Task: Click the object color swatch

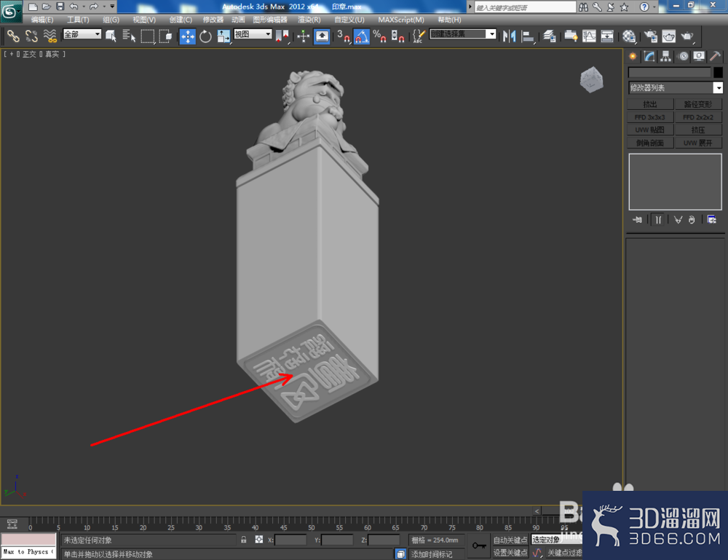Action: pyautogui.click(x=718, y=72)
